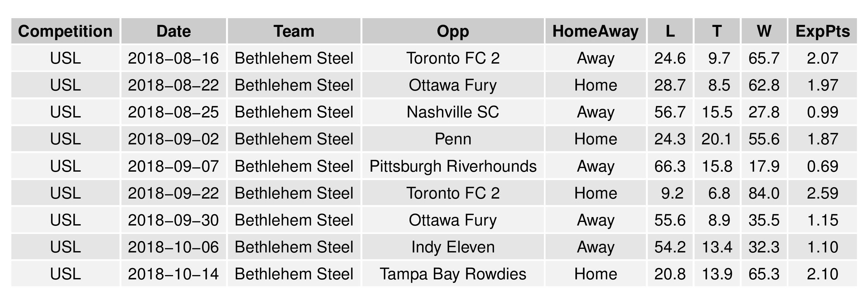Viewport: 868px width, 305px height.
Task: Select the Indy Eleven opponent cell
Action: (453, 247)
